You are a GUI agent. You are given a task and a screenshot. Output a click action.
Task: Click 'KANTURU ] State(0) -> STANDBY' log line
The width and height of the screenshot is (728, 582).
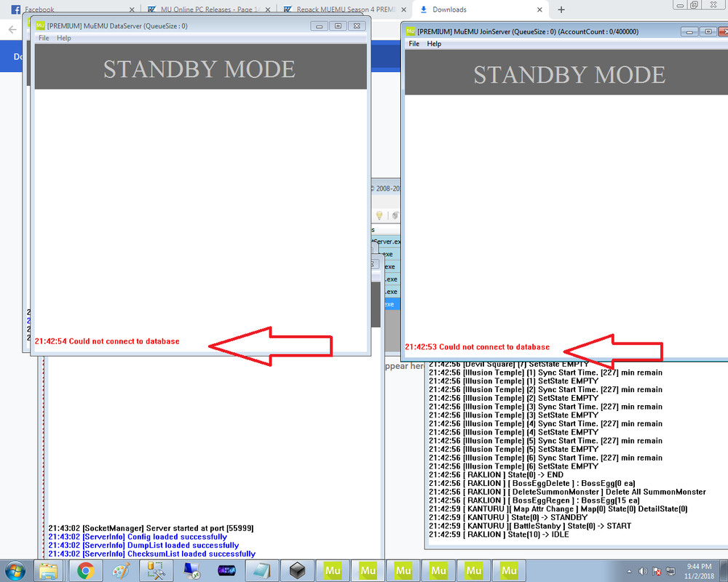(x=508, y=517)
